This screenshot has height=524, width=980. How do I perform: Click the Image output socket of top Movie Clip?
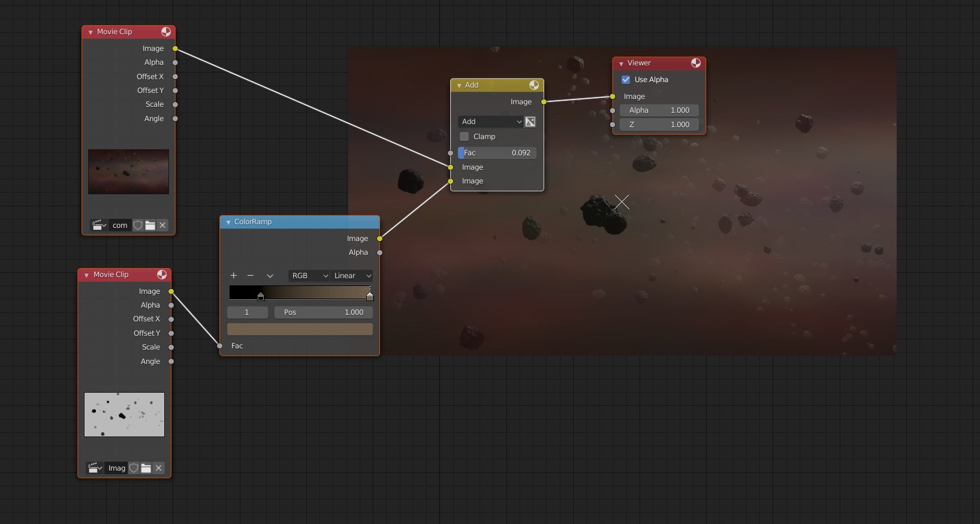point(175,49)
